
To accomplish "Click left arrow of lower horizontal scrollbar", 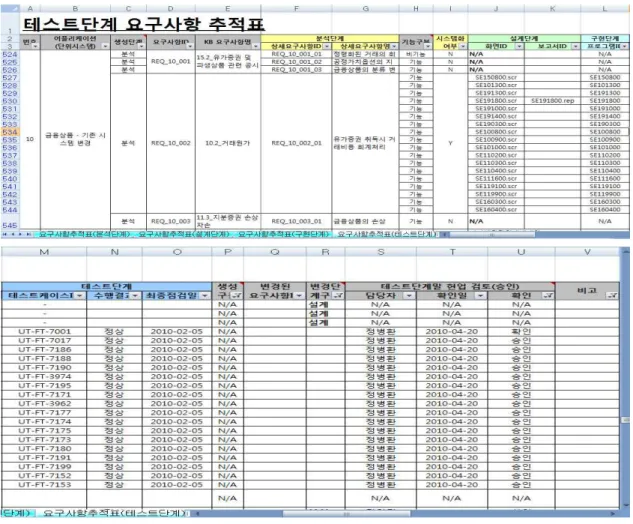I will (x=197, y=514).
